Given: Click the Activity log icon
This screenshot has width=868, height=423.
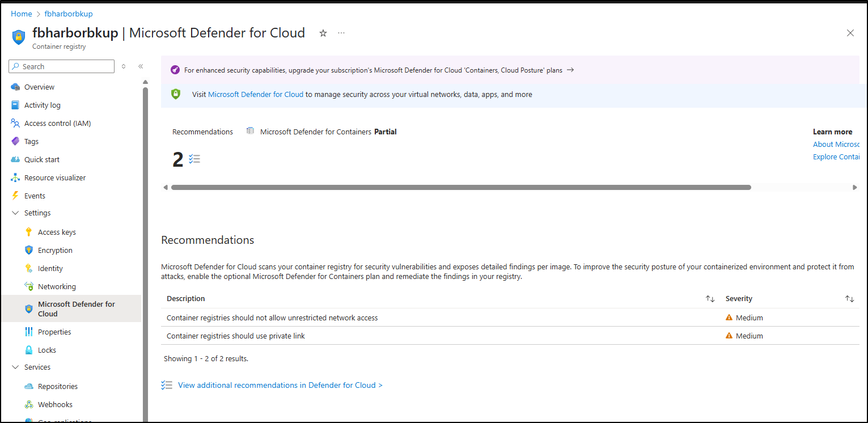Looking at the screenshot, I should pyautogui.click(x=15, y=105).
